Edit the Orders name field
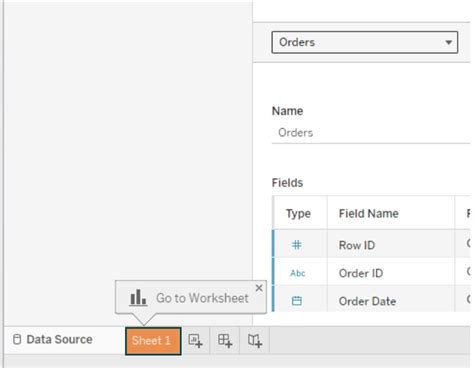 tap(371, 133)
